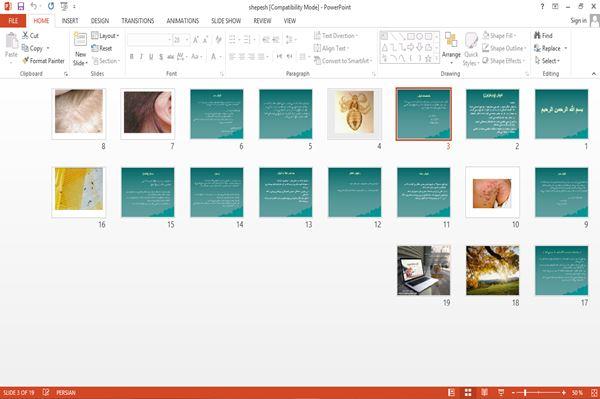Click the Save icon in quick access toolbar

click(x=21, y=6)
